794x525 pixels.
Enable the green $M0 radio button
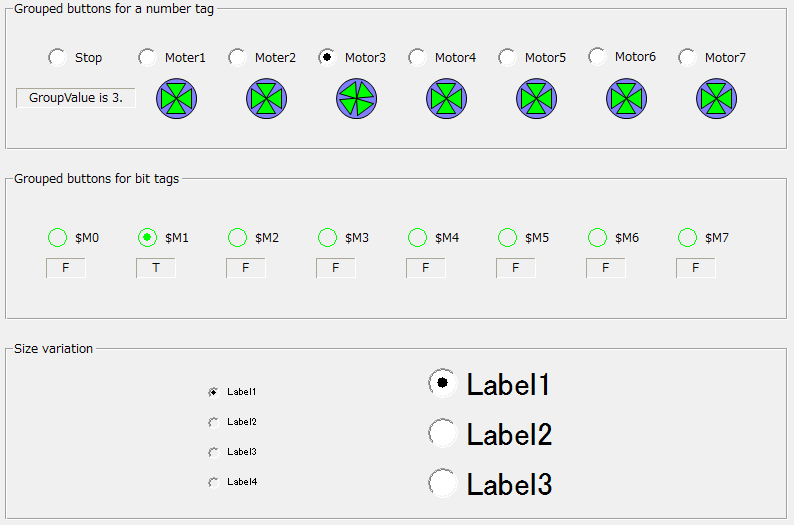click(x=58, y=238)
